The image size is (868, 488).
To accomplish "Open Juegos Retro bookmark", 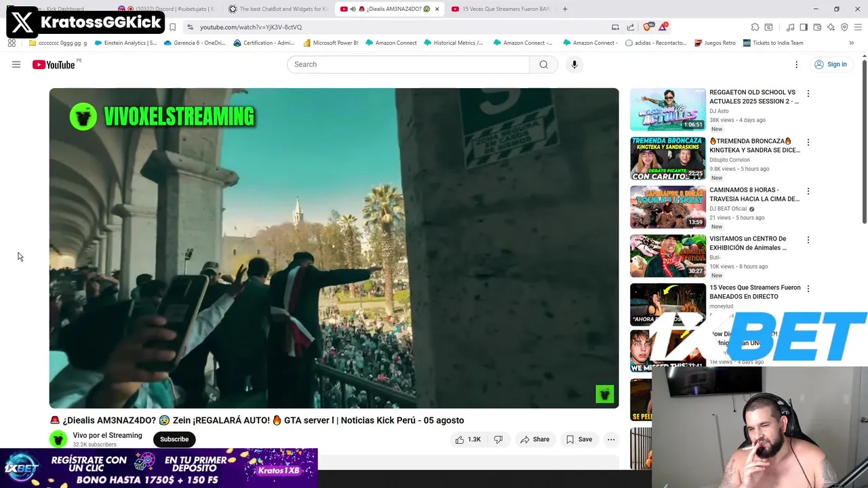I will [715, 43].
